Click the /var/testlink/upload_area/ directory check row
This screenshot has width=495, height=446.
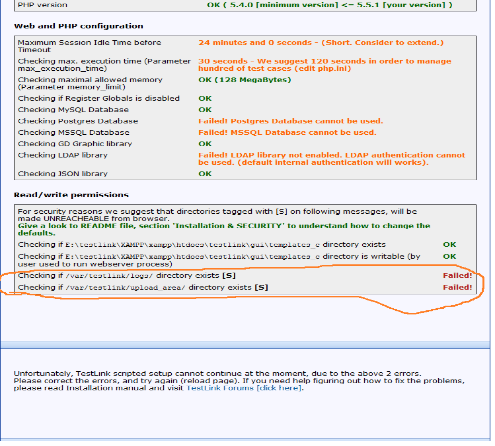click(143, 288)
